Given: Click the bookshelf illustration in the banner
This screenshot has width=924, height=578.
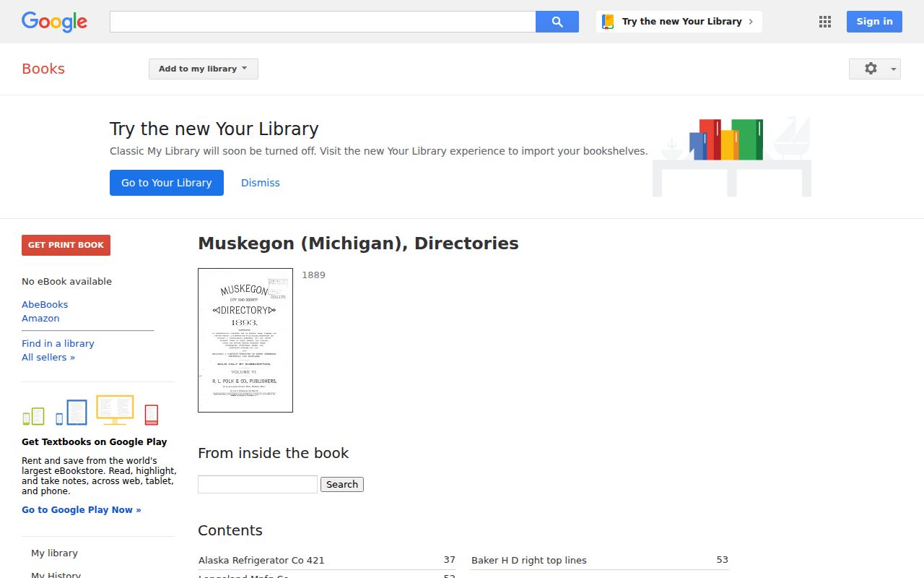Looking at the screenshot, I should point(731,156).
